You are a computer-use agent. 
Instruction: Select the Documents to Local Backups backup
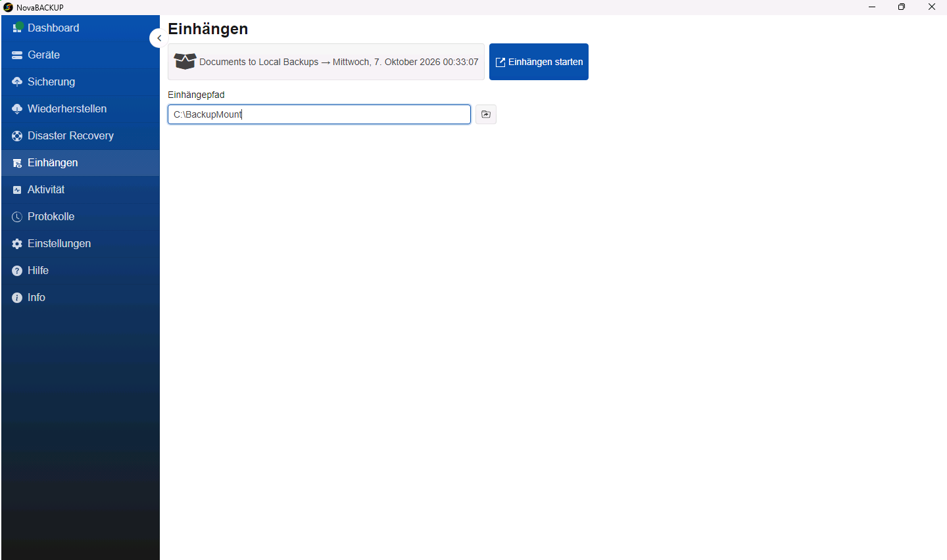326,62
